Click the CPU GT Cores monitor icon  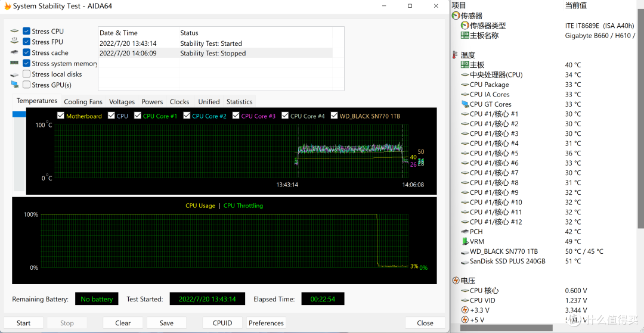[465, 104]
